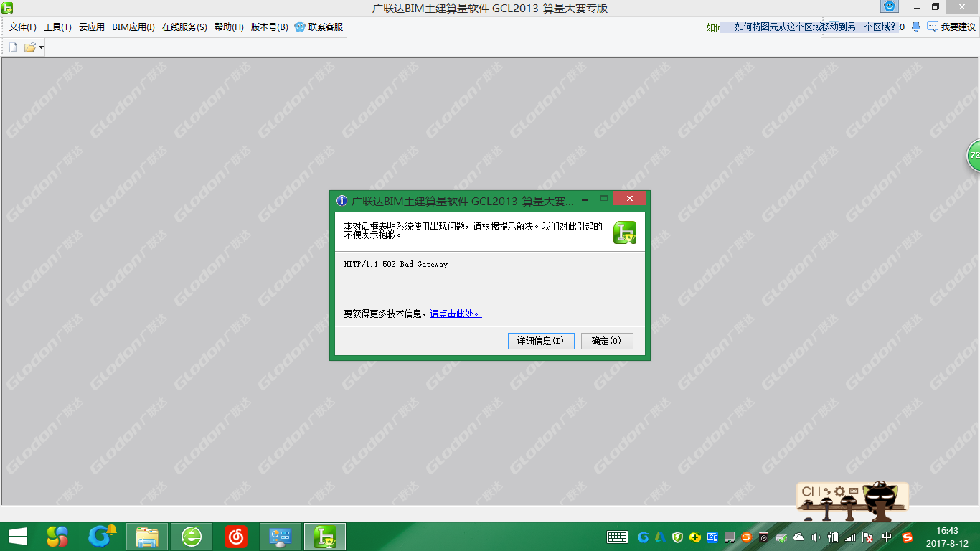
Task: Toggle the 中 input language indicator
Action: pyautogui.click(x=887, y=537)
